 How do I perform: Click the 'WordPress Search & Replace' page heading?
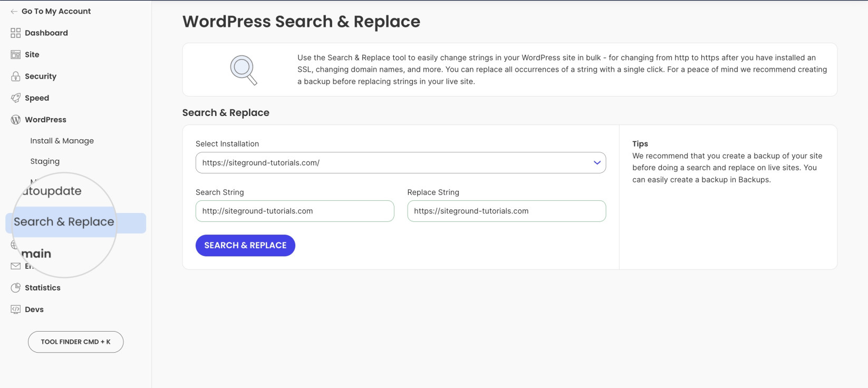301,22
